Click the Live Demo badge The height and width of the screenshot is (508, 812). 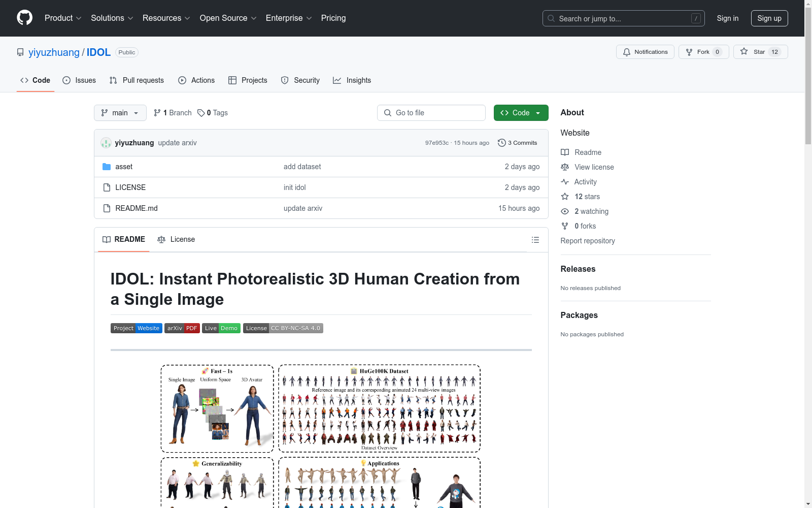pyautogui.click(x=221, y=328)
